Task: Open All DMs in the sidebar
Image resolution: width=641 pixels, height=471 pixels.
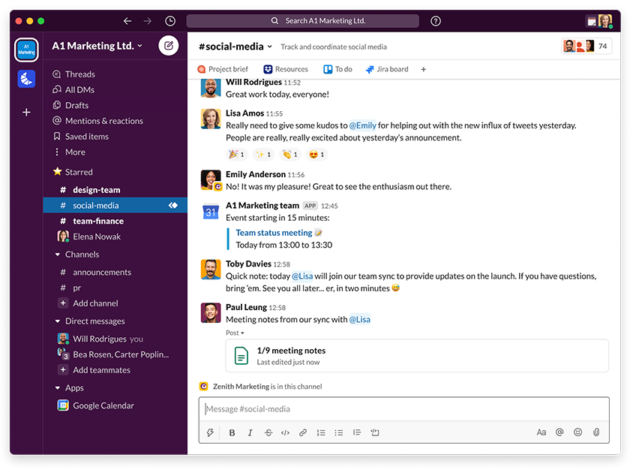Action: [x=74, y=90]
